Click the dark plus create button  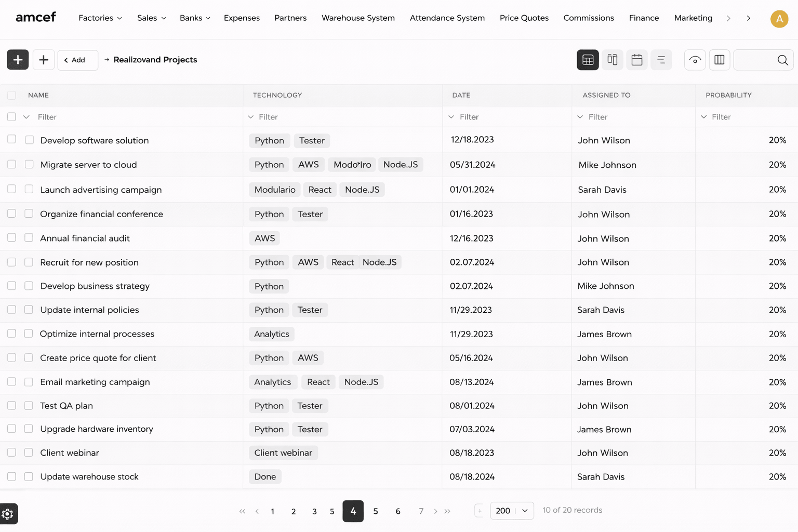pyautogui.click(x=18, y=60)
